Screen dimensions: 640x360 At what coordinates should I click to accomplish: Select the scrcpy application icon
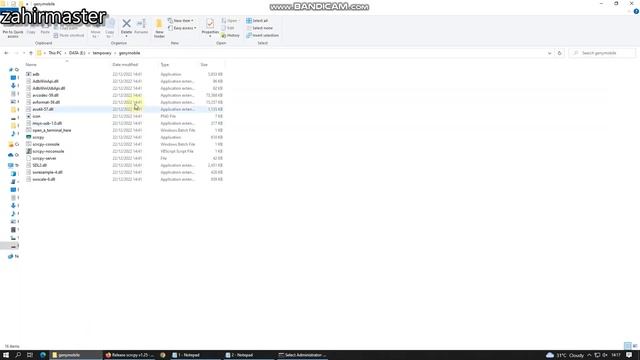pyautogui.click(x=29, y=137)
